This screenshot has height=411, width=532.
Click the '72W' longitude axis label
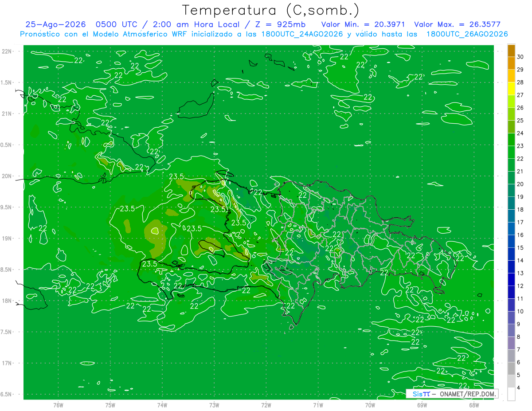(x=266, y=405)
